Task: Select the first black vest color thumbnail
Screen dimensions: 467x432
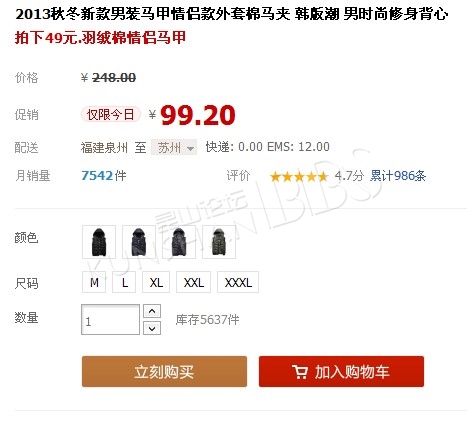Action: pyautogui.click(x=99, y=242)
